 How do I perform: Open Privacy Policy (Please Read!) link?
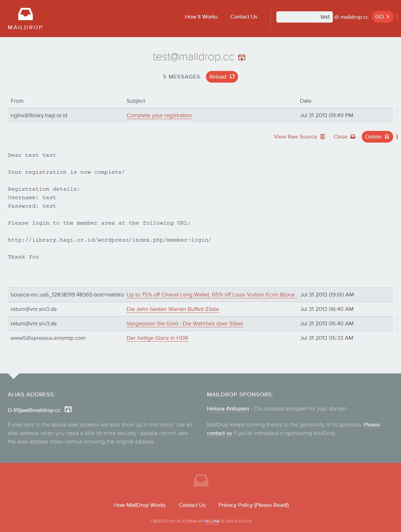click(253, 505)
